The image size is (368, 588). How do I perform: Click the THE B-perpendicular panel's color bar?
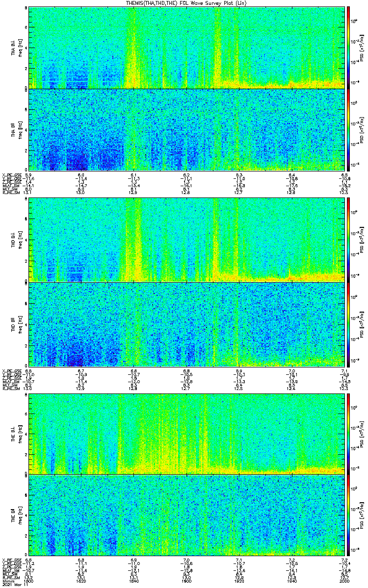[348, 434]
